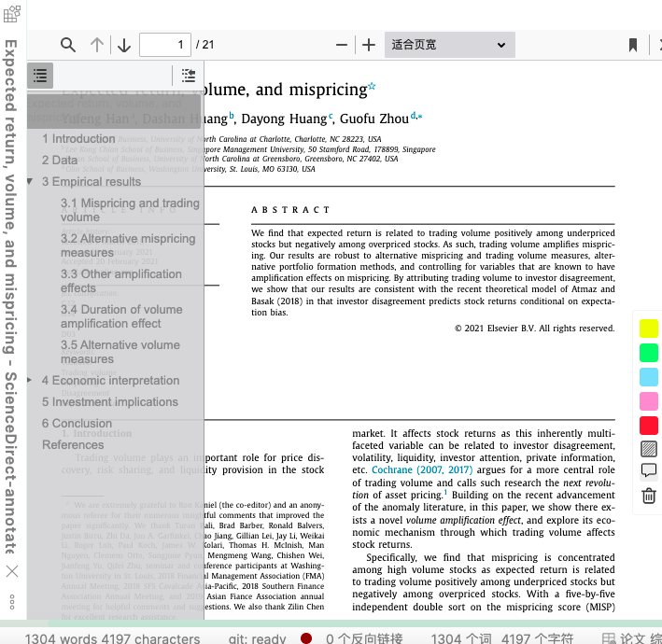Click affiliation superscript 'd' after Guofu Zhou
662x644 pixels.
click(414, 115)
